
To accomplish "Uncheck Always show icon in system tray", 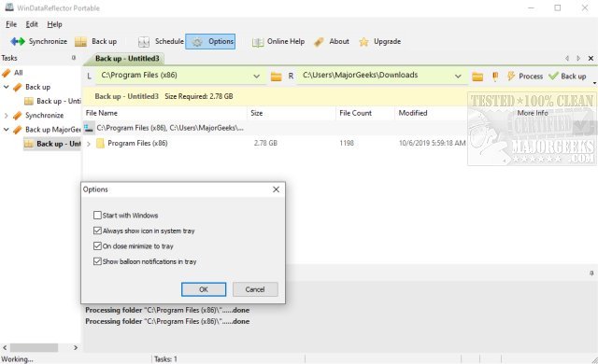I will tap(97, 231).
